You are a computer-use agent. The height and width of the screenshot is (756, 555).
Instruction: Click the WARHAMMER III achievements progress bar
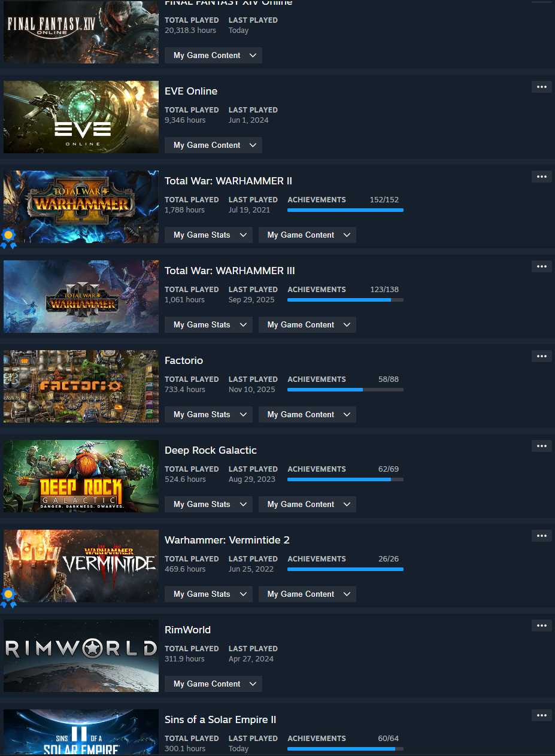345,300
